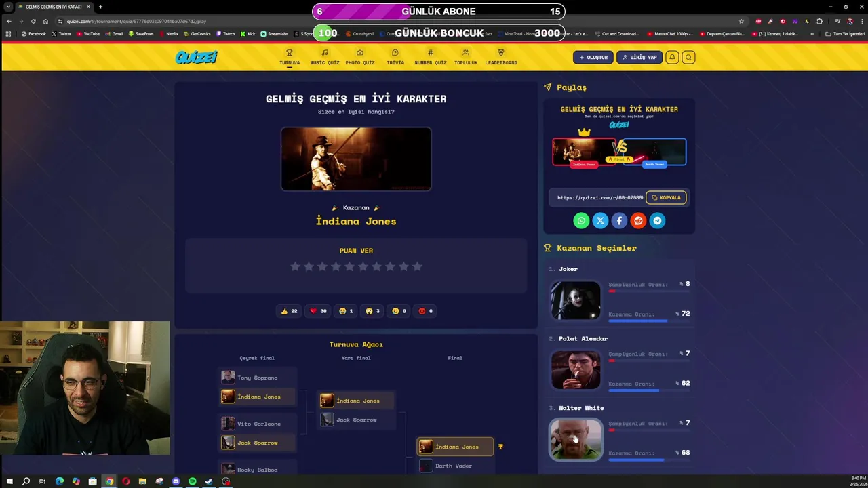Viewport: 868px width, 488px height.
Task: Click the share link URL field
Action: [x=599, y=197]
